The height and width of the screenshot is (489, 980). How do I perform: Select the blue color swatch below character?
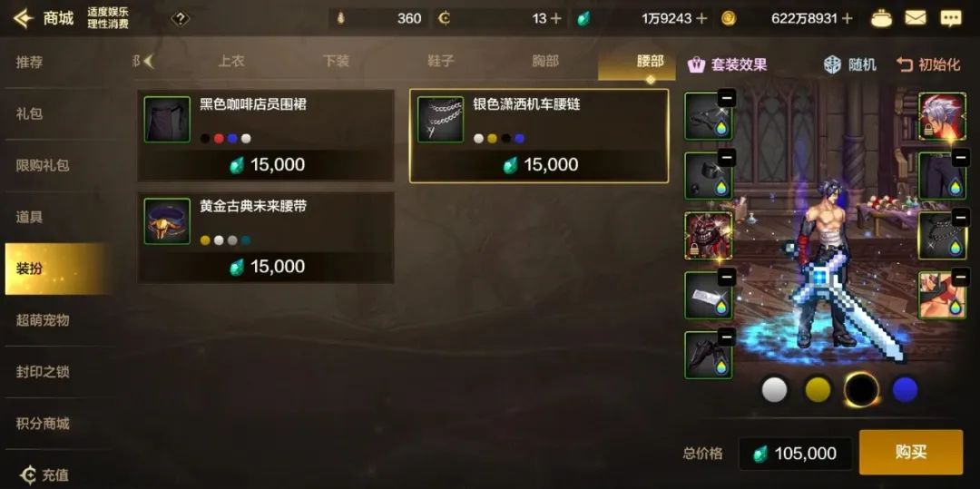(905, 390)
